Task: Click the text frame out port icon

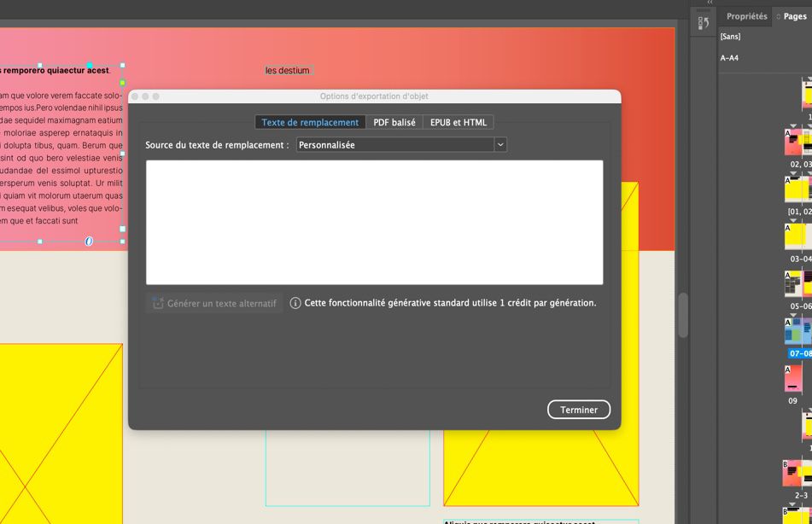Action: (x=123, y=229)
